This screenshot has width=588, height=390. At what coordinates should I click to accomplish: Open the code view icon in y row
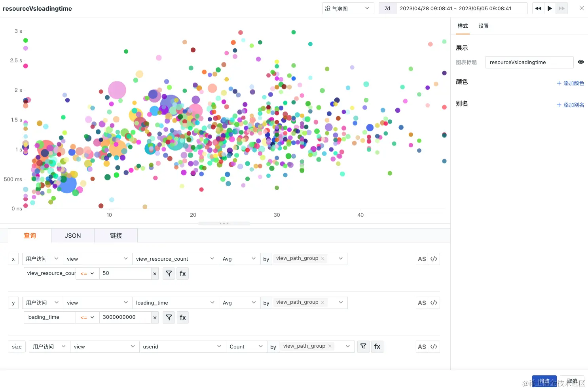tap(434, 303)
